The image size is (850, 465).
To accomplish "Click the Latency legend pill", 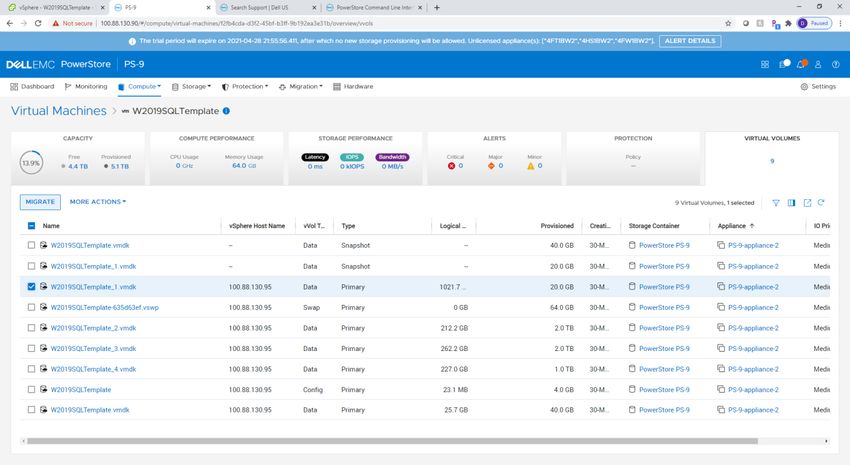I will [315, 157].
